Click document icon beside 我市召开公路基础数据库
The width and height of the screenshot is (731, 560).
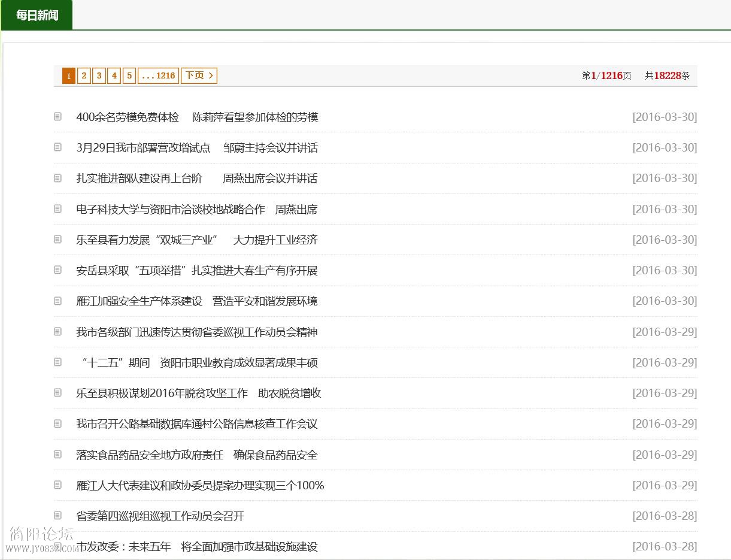click(x=57, y=423)
